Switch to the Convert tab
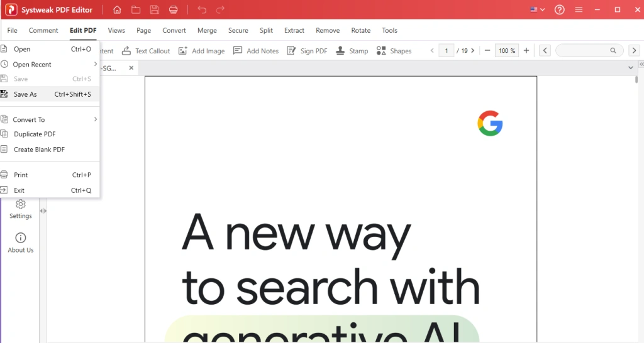The image size is (644, 343). [174, 30]
